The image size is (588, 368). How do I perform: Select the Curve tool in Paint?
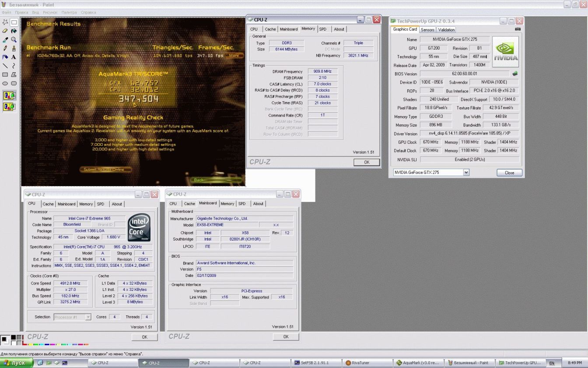pyautogui.click(x=14, y=66)
